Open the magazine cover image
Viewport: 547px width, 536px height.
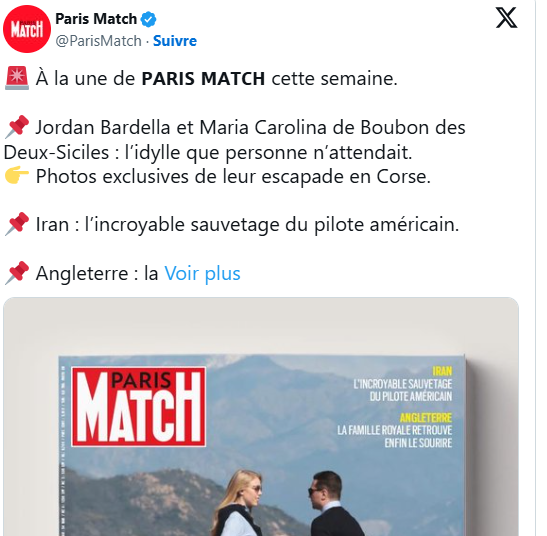pyautogui.click(x=261, y=417)
